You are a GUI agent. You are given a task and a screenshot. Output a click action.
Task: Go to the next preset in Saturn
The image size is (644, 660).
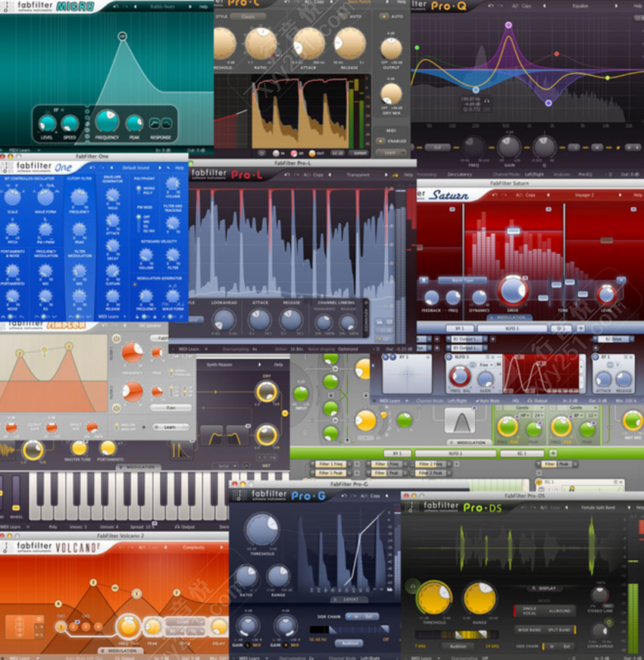click(620, 195)
